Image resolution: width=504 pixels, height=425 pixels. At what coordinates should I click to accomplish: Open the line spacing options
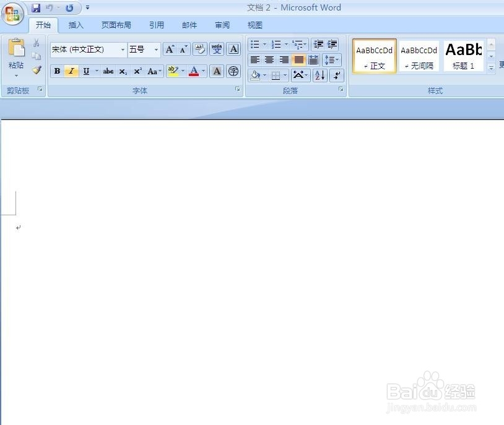click(332, 60)
